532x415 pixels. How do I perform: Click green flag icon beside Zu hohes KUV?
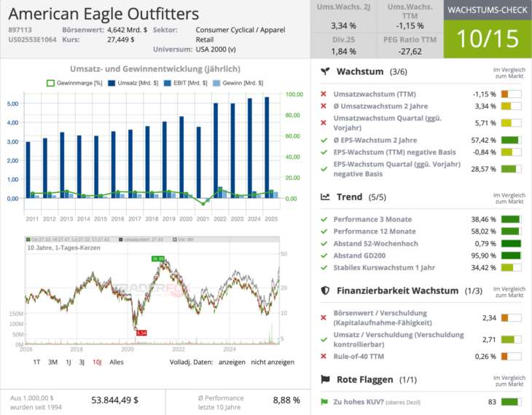click(x=324, y=402)
